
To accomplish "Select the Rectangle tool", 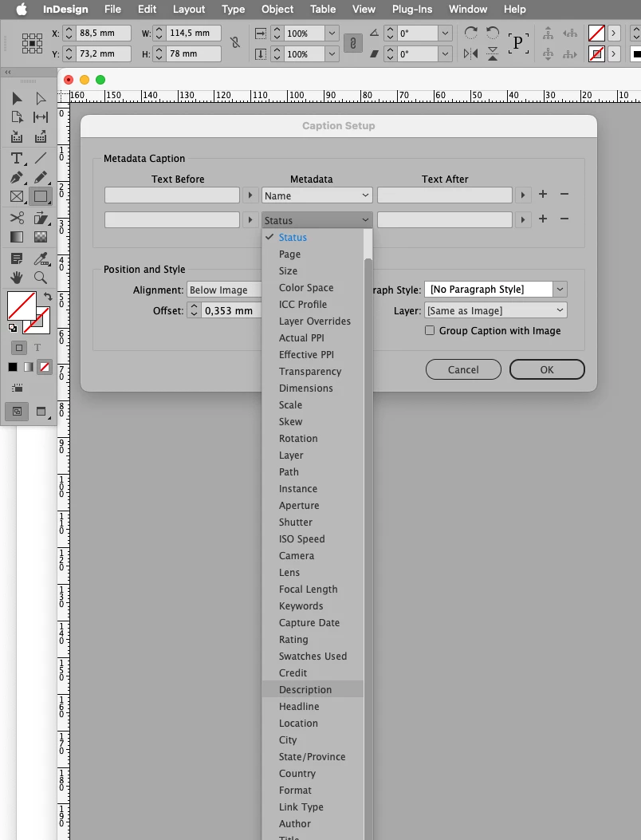I will coord(41,196).
